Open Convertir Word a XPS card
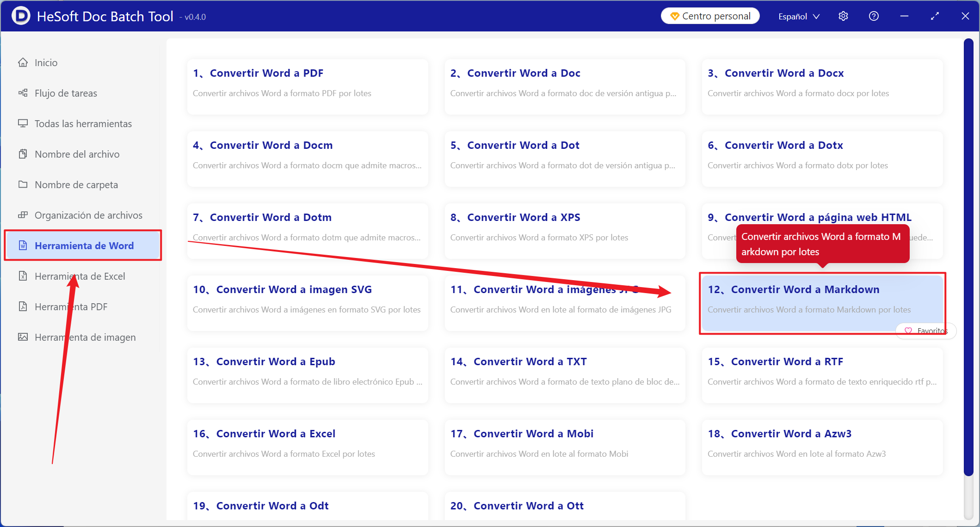Viewport: 980px width, 527px height. (565, 231)
